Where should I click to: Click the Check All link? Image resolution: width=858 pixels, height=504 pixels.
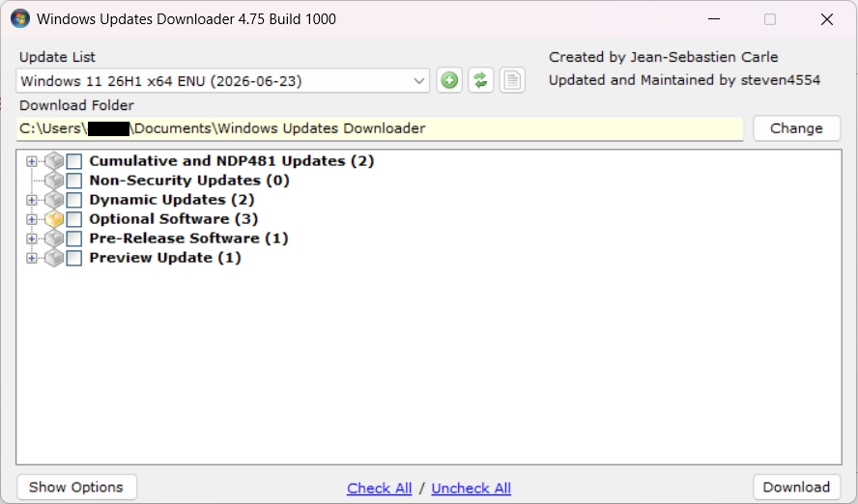click(x=379, y=489)
